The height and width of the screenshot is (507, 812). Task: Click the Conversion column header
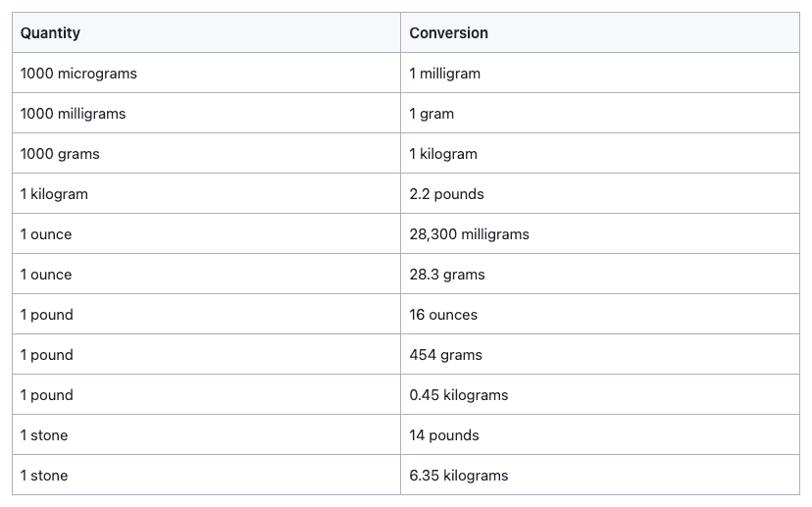pyautogui.click(x=599, y=32)
